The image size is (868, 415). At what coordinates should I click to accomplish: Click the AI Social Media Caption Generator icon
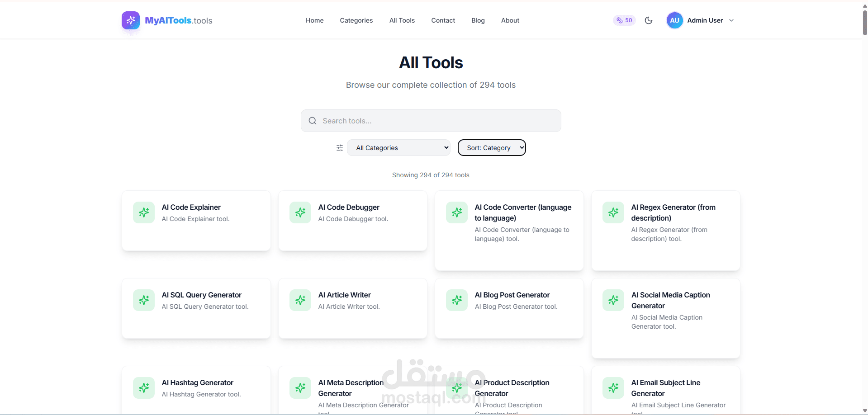(x=613, y=300)
